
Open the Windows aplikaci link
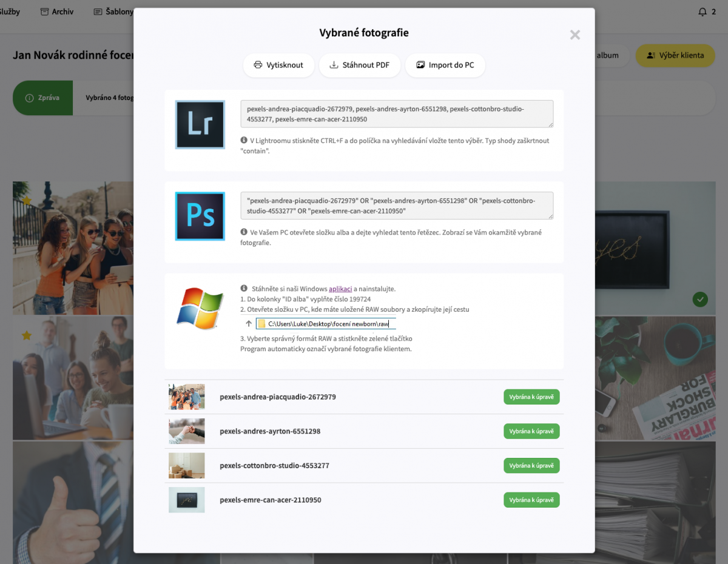(x=340, y=289)
